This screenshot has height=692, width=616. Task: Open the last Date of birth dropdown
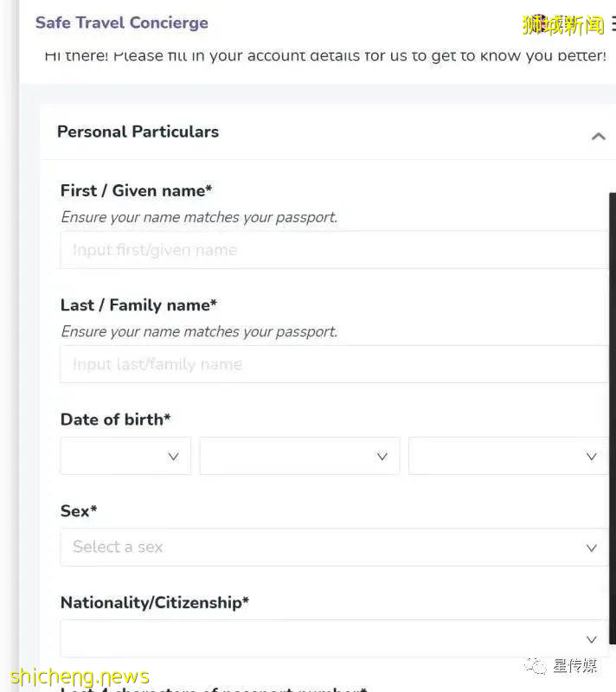[x=508, y=456]
